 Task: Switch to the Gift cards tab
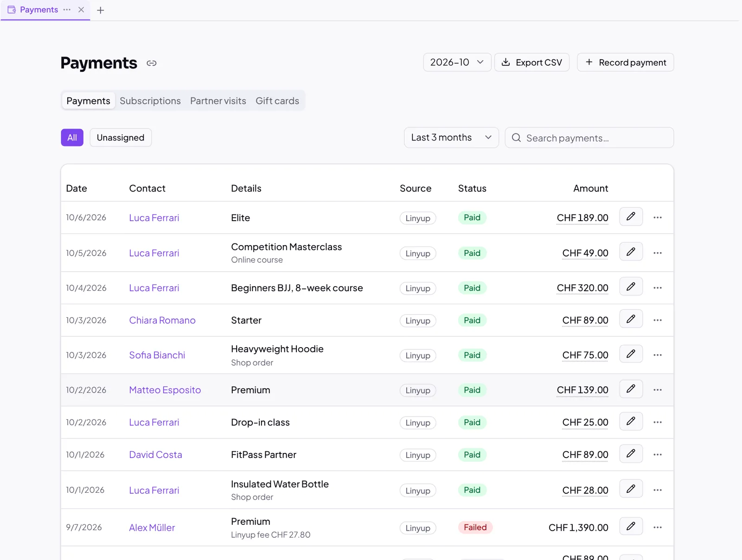pos(277,101)
